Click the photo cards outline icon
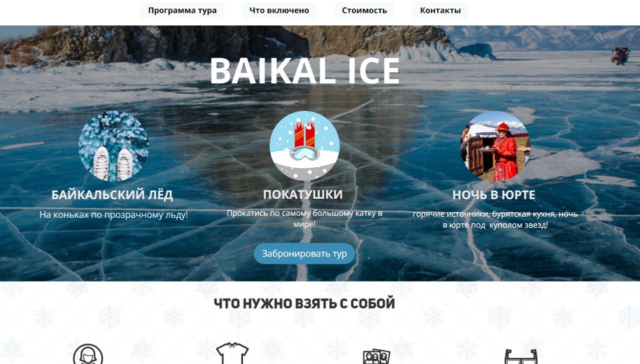Screen dimensions: 640x364 click(376, 356)
